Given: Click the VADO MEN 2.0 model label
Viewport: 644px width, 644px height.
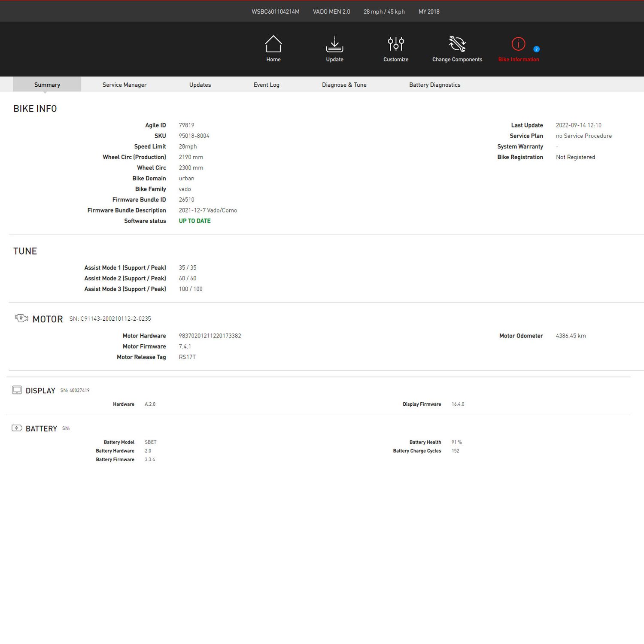Looking at the screenshot, I should point(331,12).
